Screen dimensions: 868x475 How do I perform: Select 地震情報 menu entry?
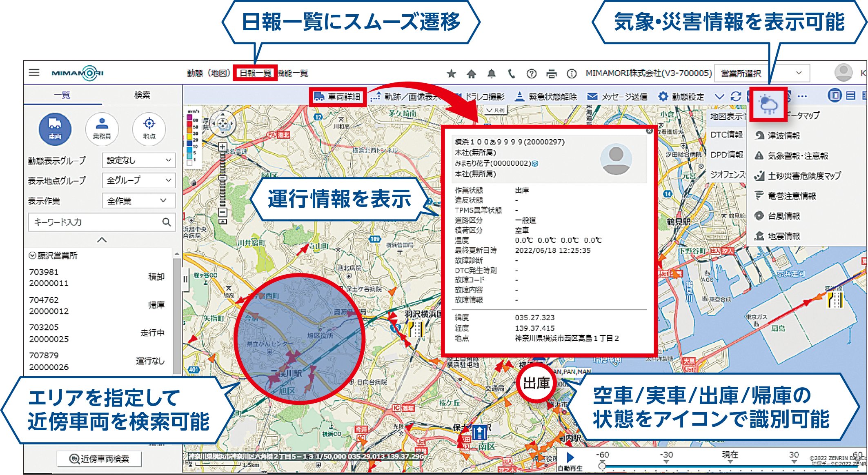tap(777, 236)
